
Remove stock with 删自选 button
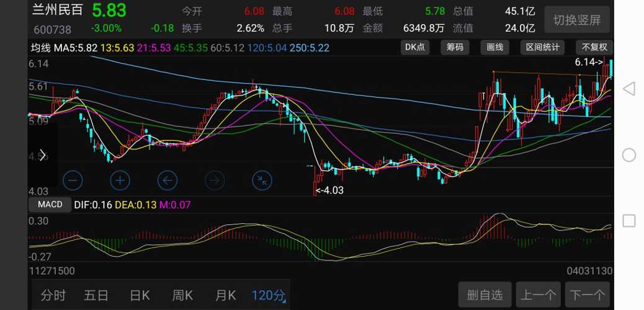click(485, 294)
